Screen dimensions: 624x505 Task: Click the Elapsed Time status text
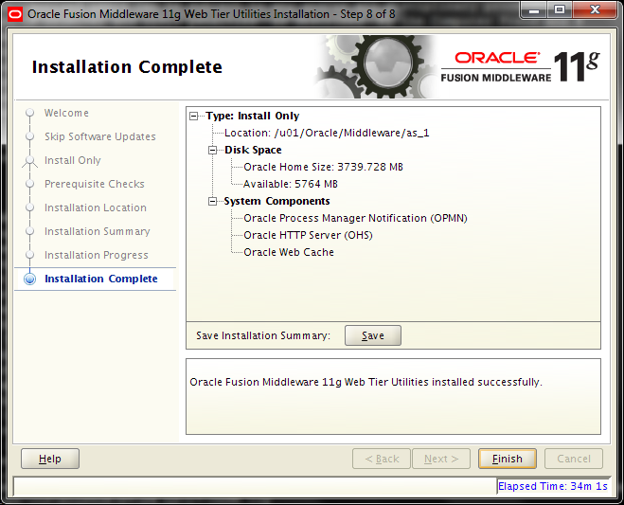point(553,486)
